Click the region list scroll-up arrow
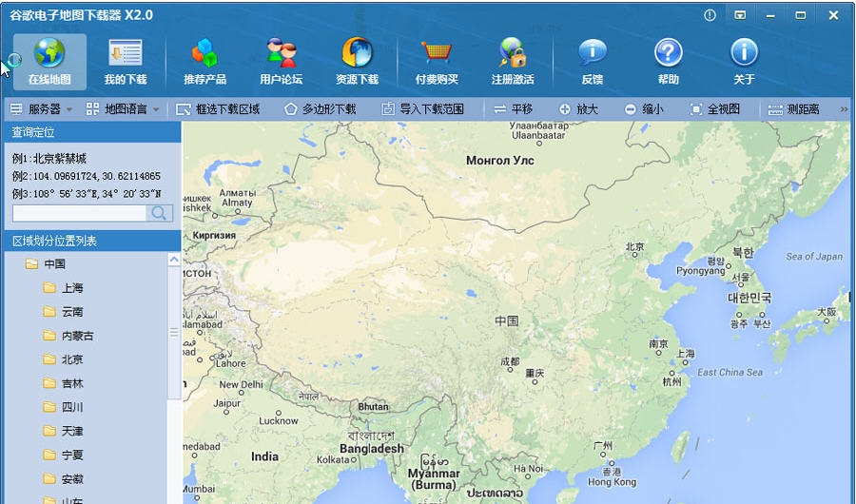This screenshot has width=856, height=504. pos(174,260)
